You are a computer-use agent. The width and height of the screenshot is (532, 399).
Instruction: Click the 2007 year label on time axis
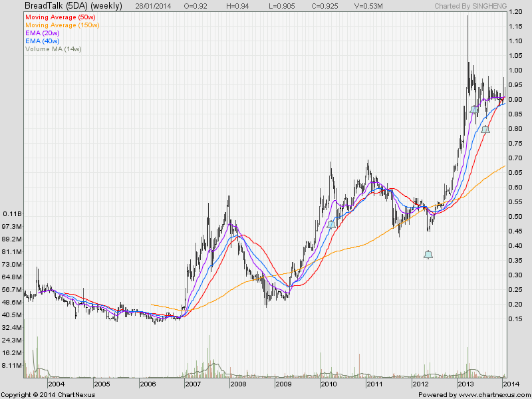(x=193, y=384)
